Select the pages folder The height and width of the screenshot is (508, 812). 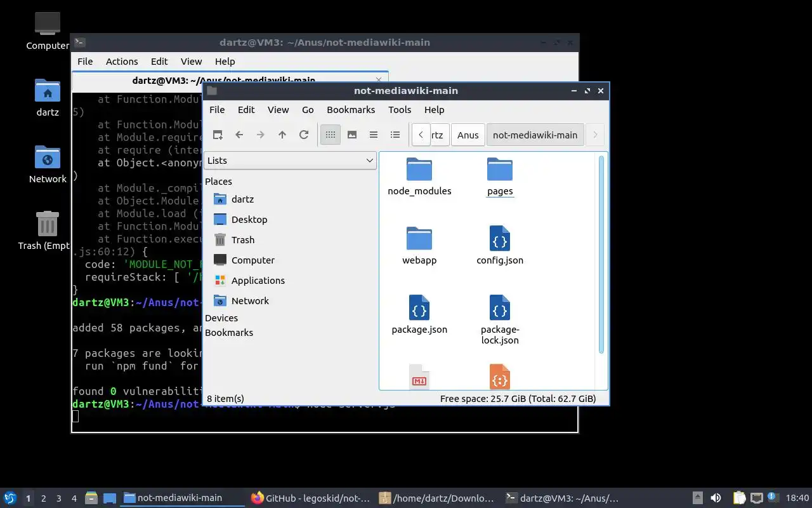pos(500,176)
